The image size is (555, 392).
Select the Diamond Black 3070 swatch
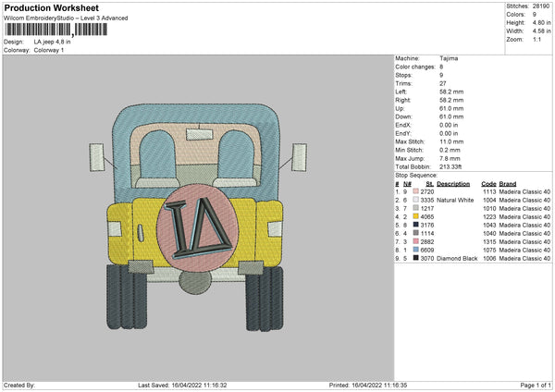[x=416, y=258]
